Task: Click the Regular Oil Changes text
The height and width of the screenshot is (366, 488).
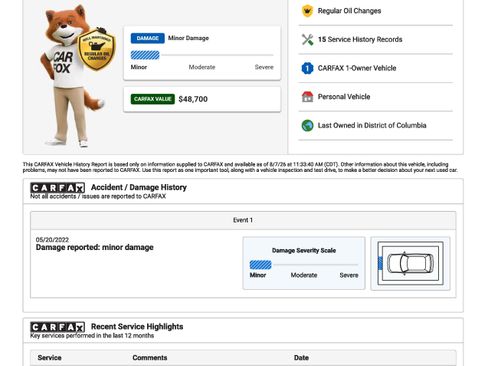Action: [349, 11]
